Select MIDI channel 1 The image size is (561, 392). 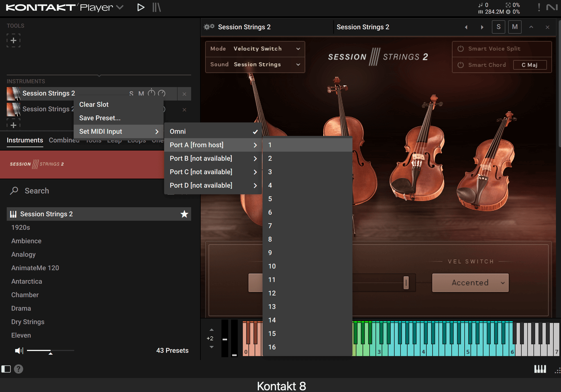pyautogui.click(x=307, y=145)
